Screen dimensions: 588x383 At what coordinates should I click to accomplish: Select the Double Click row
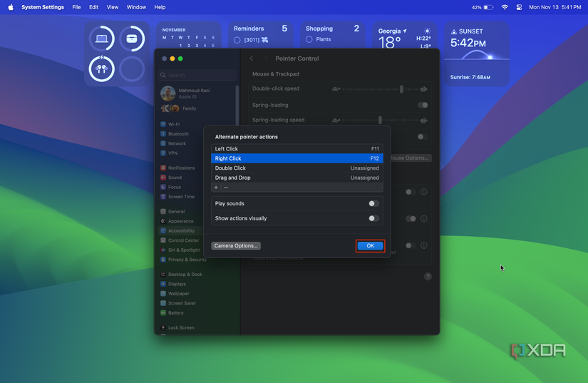(x=297, y=168)
